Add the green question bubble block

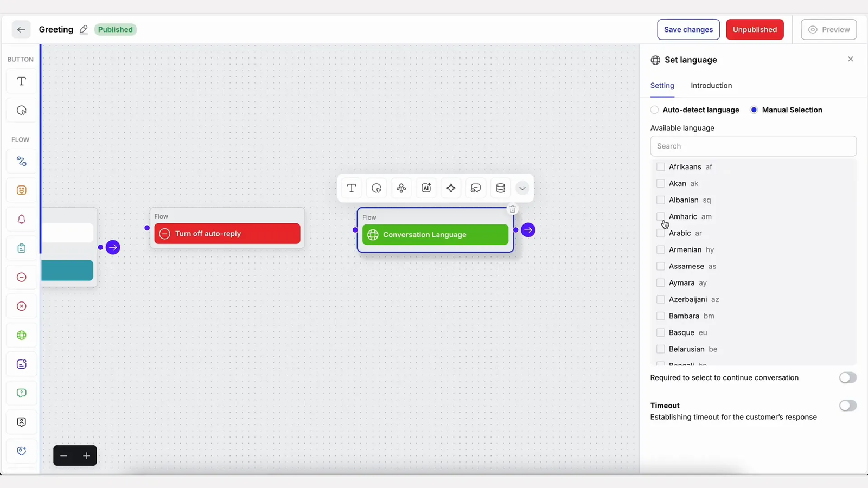point(22,393)
